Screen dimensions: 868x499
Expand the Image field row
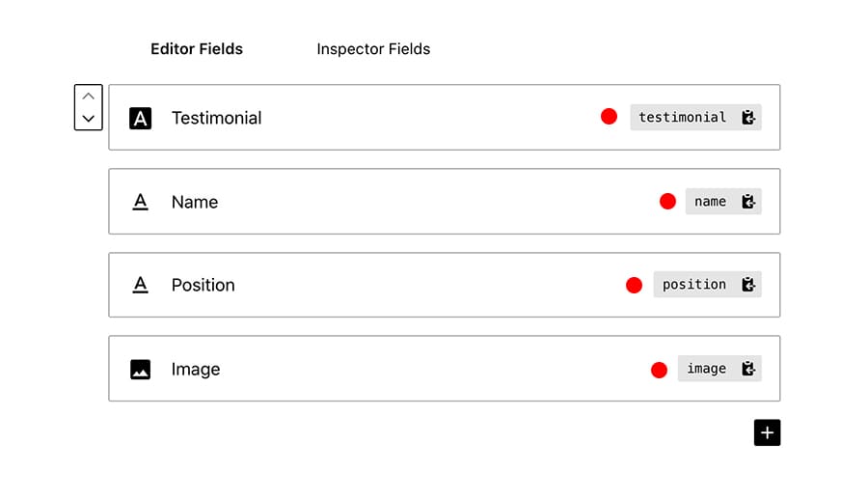(444, 369)
